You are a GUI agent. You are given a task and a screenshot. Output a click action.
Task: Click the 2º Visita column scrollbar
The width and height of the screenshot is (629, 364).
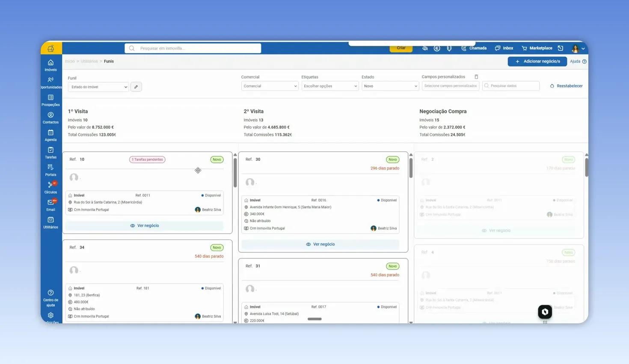point(411,168)
